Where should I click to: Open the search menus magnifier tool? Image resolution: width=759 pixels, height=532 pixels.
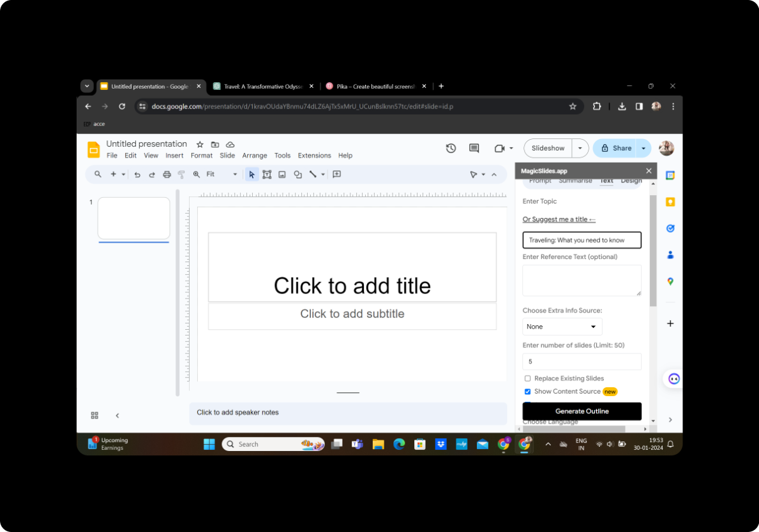98,174
